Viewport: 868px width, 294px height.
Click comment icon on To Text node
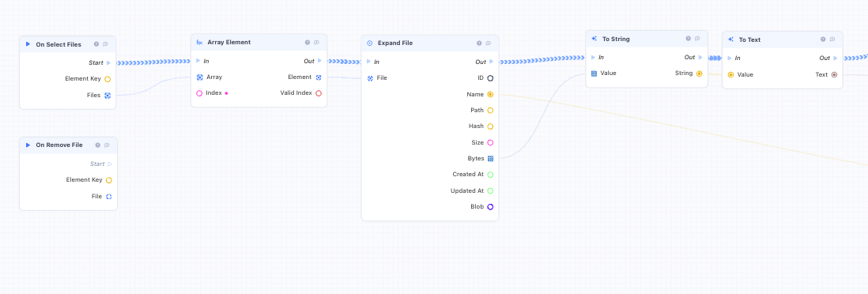832,40
